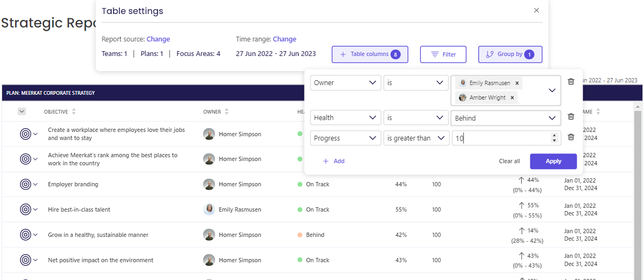Expand the Hire best-in-class talent row
Screen dimensions: 644x280
click(36, 209)
